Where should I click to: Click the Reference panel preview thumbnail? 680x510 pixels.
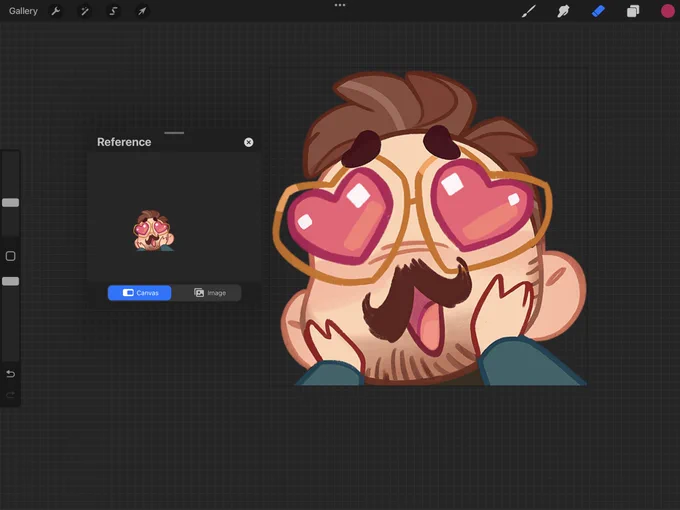153,230
